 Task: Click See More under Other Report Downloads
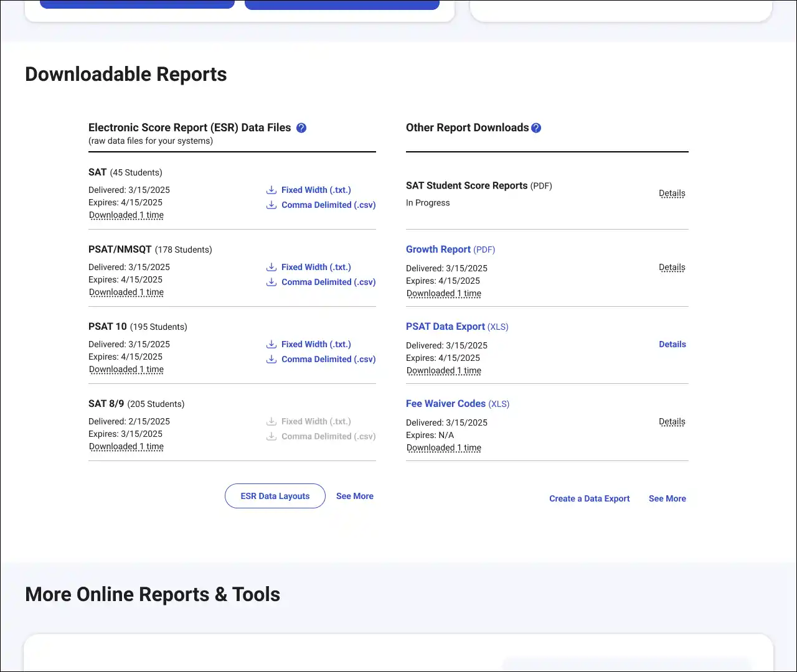point(667,498)
